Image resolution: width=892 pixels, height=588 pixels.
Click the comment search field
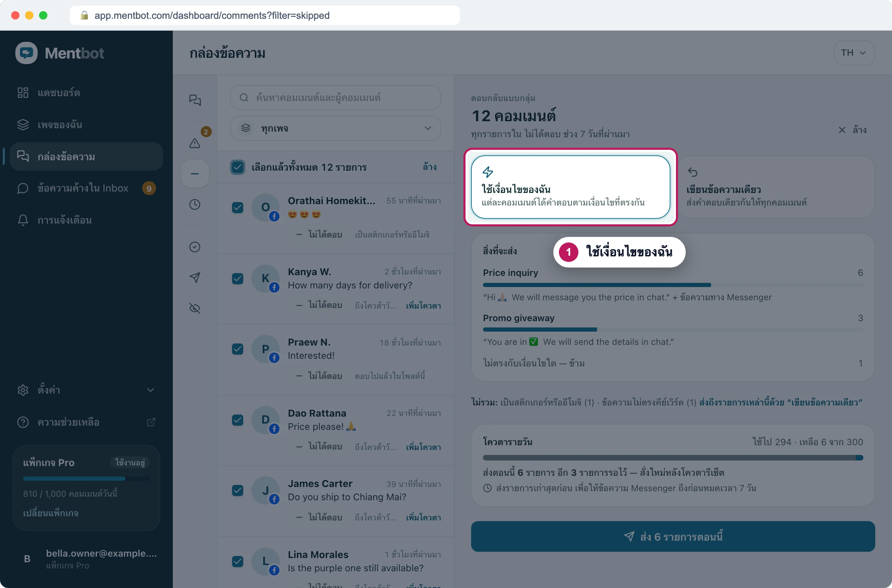[x=335, y=98]
